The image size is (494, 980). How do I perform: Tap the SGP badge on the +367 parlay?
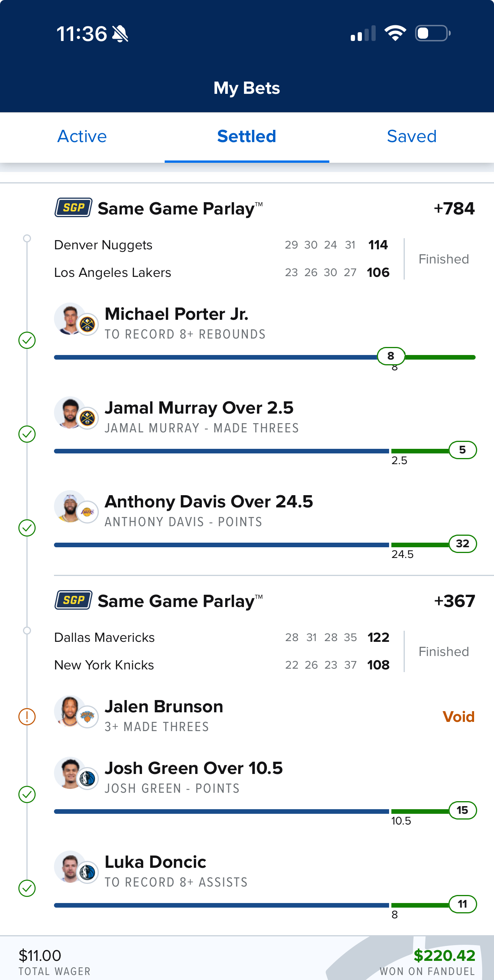point(73,600)
